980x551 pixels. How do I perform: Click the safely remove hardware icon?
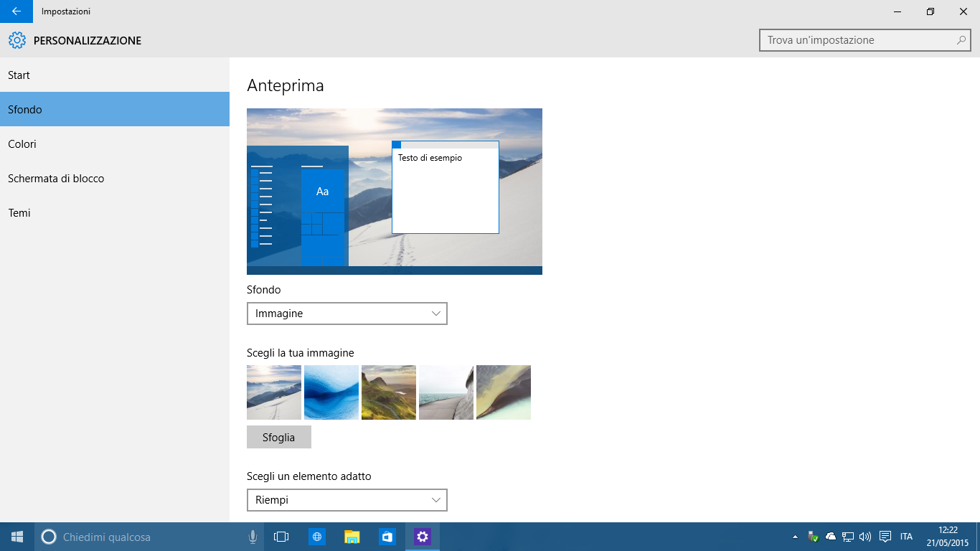[813, 537]
